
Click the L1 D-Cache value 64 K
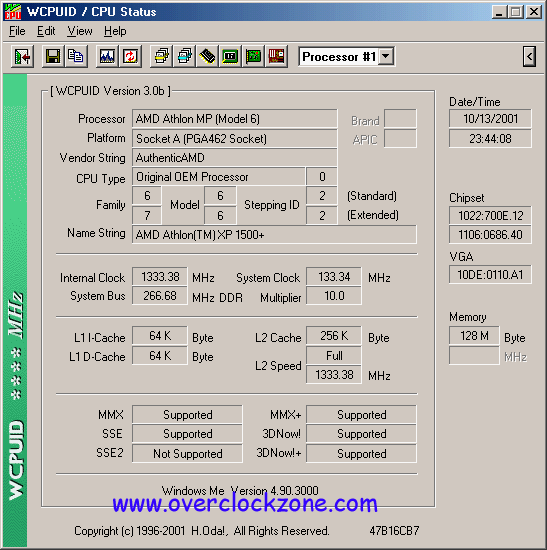[160, 356]
